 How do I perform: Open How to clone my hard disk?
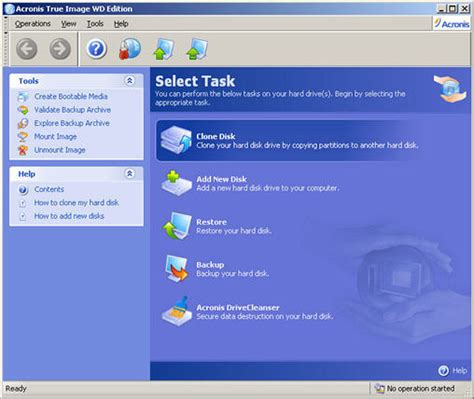tap(76, 203)
